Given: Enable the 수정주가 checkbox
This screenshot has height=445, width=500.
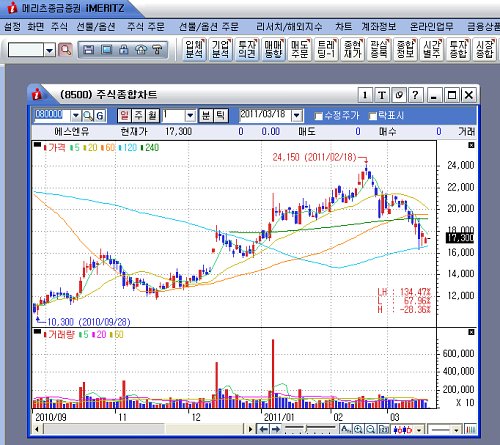Looking at the screenshot, I should pyautogui.click(x=319, y=116).
